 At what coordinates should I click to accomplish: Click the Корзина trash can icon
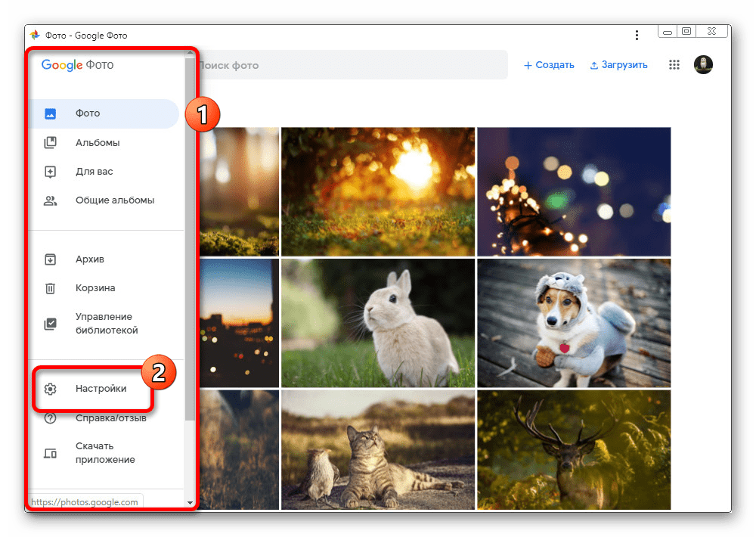pyautogui.click(x=50, y=288)
